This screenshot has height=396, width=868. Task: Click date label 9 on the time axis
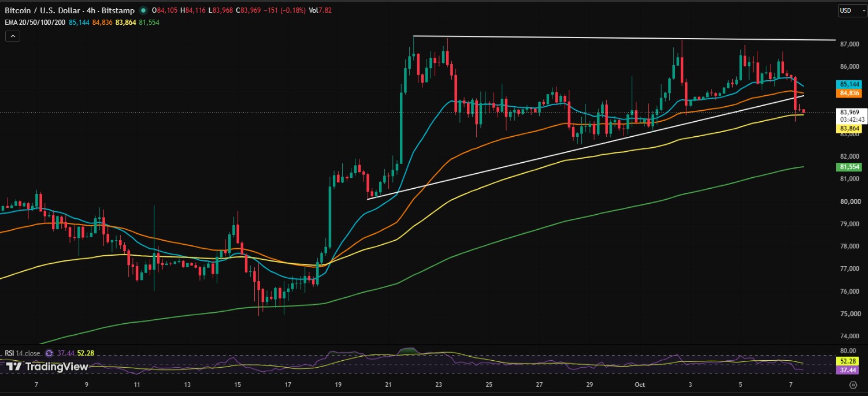86,384
